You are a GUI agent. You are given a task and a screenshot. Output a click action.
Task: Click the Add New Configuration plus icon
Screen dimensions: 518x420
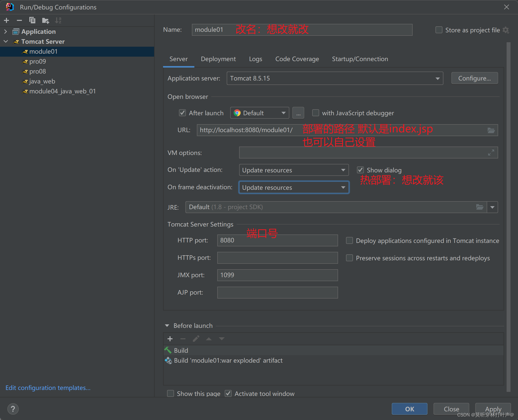pos(7,20)
